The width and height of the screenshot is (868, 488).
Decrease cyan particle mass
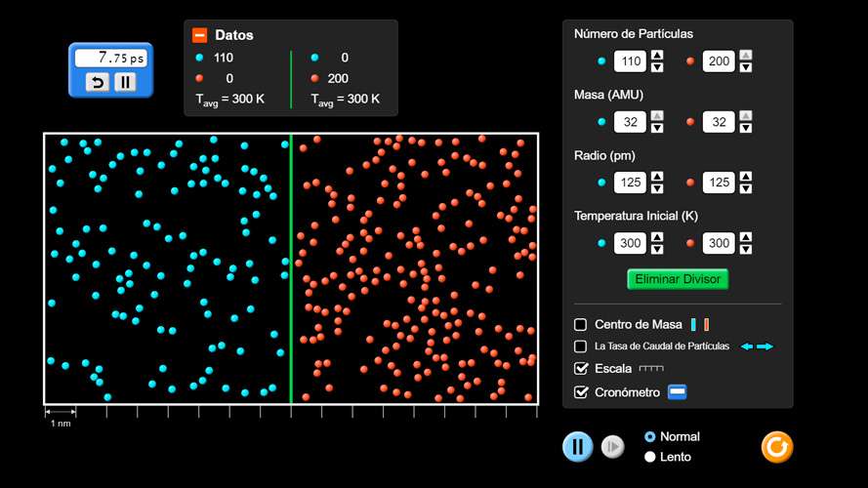tap(657, 128)
